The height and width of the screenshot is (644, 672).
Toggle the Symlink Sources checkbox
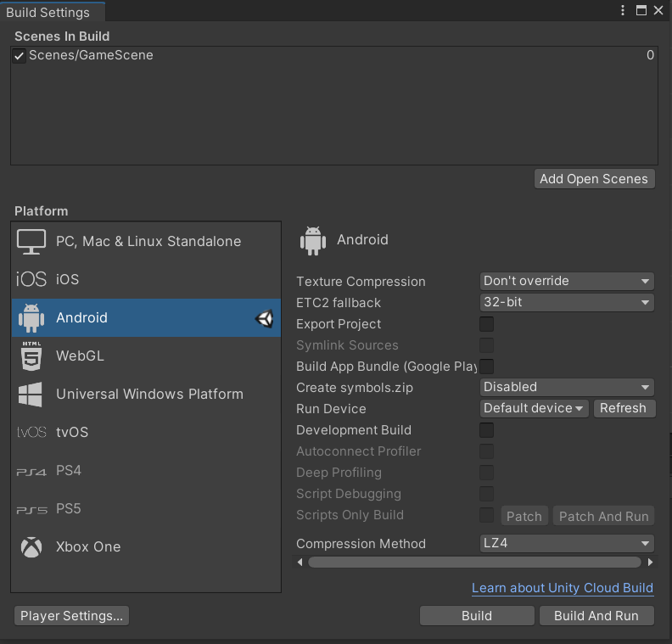pos(486,345)
